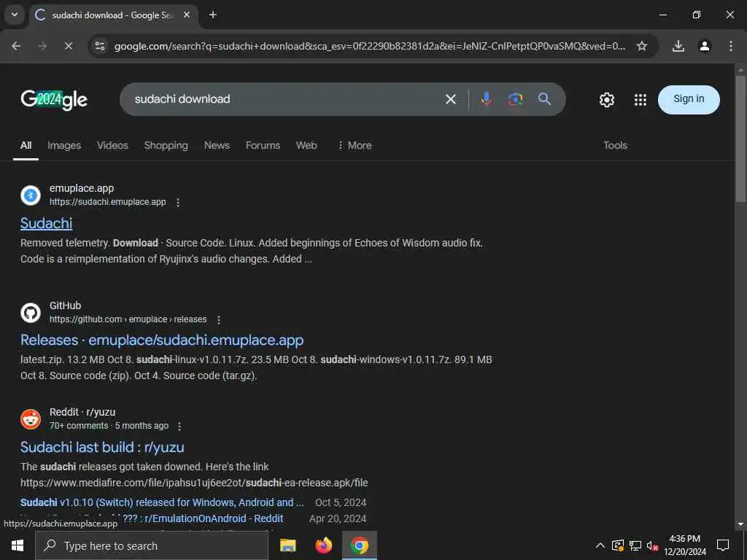747x560 pixels.
Task: Open site information icon in address bar
Action: point(99,46)
